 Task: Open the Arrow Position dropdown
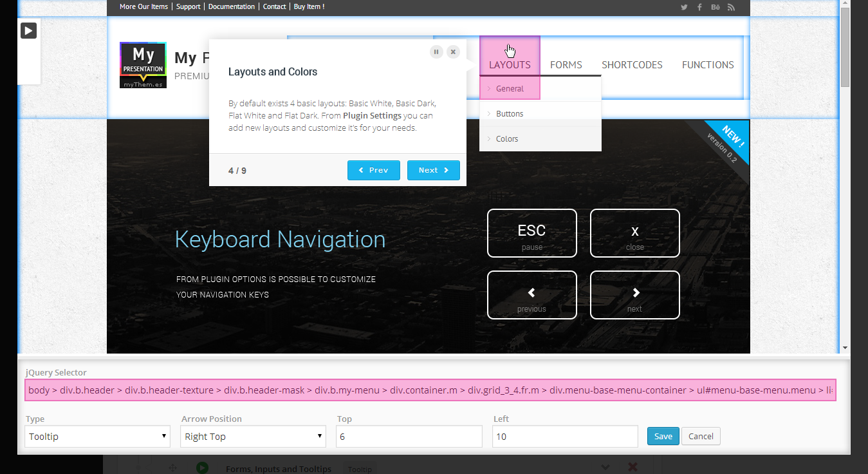pos(253,436)
